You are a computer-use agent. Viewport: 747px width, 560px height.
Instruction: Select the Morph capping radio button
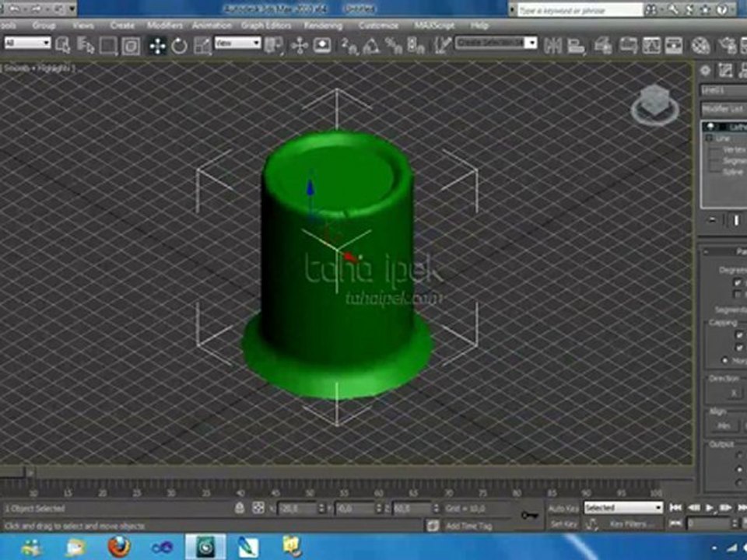click(x=725, y=360)
